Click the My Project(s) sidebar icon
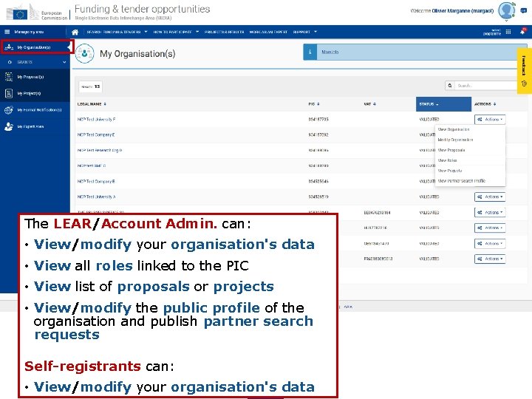Image resolution: width=532 pixels, height=399 pixels. click(x=9, y=93)
